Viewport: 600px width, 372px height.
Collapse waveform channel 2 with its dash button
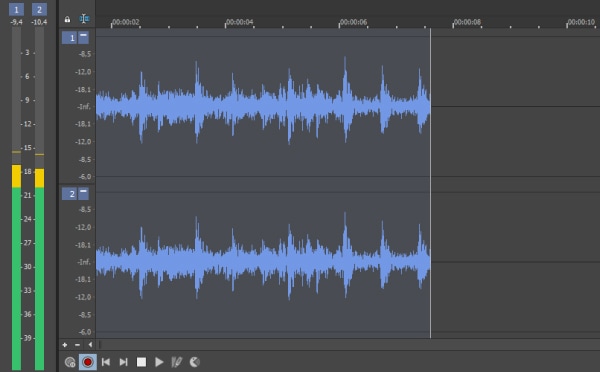click(x=83, y=194)
